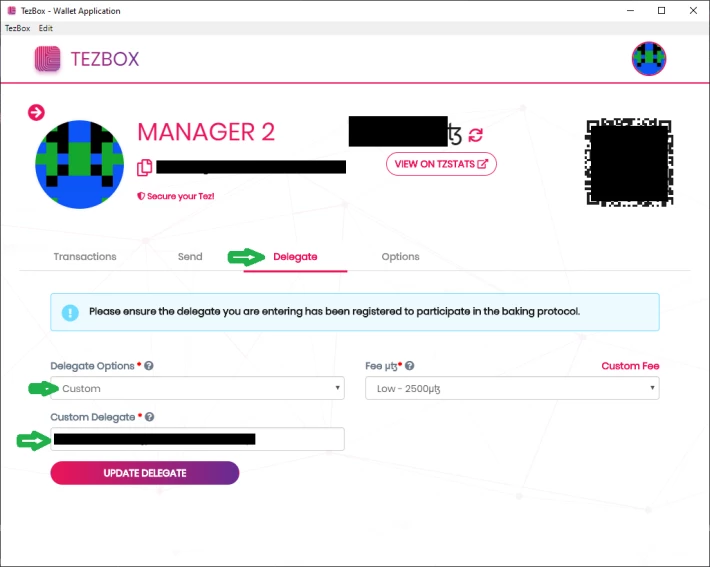
Task: Maximize the TezBox window
Action: click(x=662, y=10)
